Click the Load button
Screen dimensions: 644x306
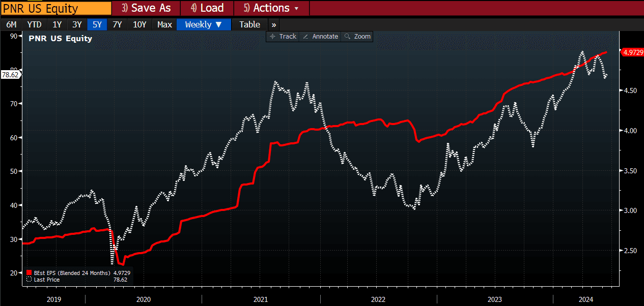[x=207, y=8]
